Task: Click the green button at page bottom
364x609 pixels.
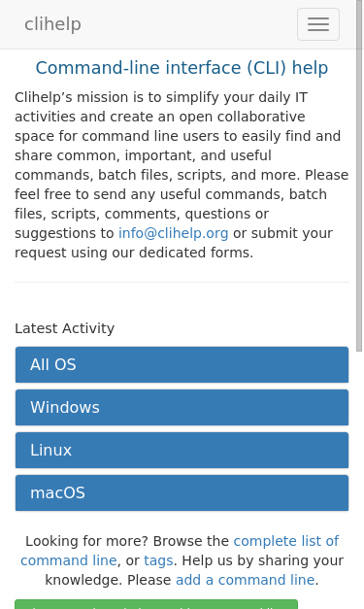Action: click(x=156, y=604)
